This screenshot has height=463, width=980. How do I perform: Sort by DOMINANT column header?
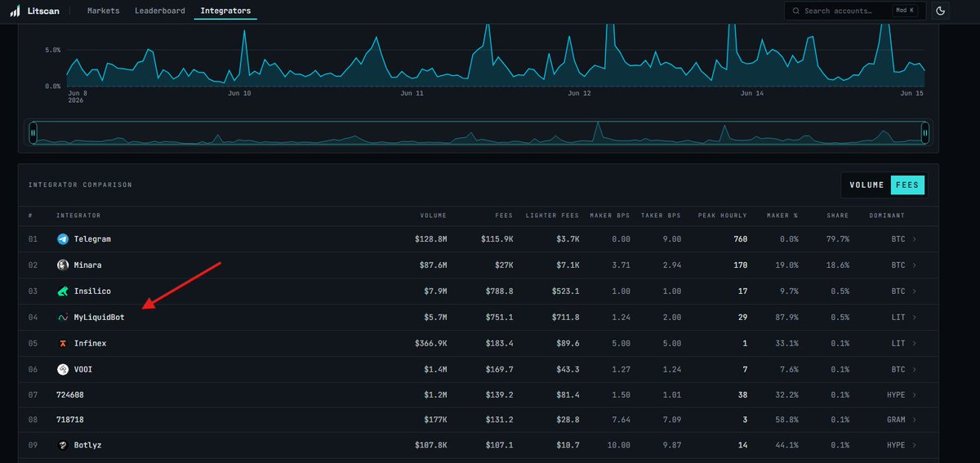(886, 216)
